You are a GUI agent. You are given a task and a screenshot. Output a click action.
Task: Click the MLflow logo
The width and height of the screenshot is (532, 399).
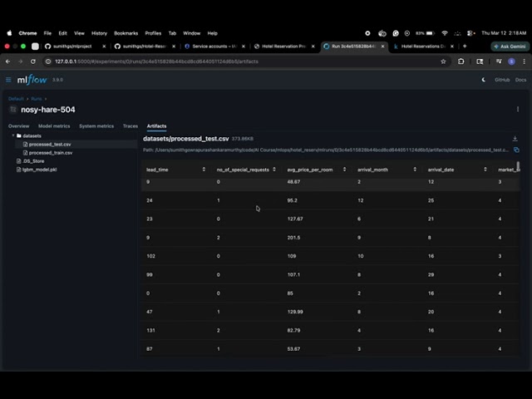32,80
